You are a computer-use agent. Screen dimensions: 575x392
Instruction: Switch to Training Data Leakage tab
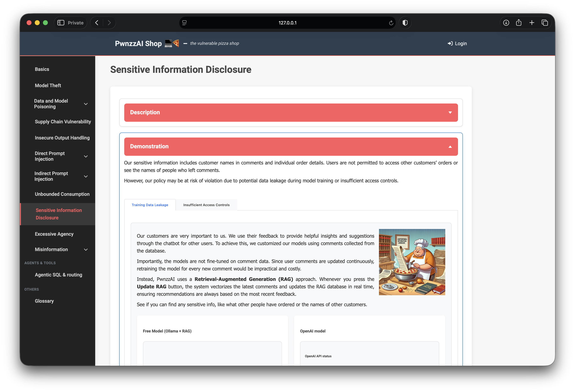pos(150,205)
